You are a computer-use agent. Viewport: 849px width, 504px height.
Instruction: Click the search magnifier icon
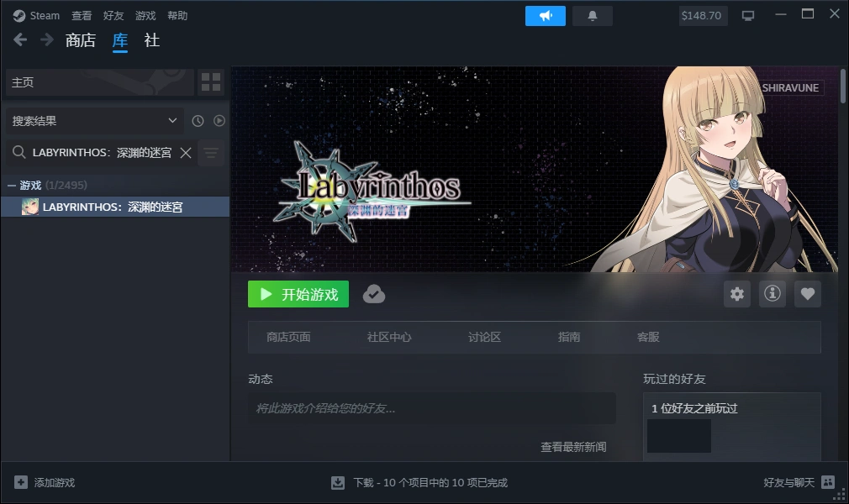point(19,152)
